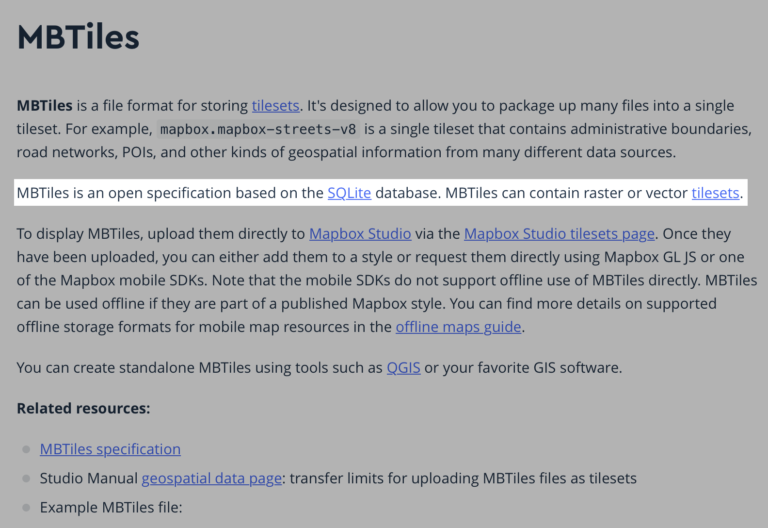
Task: Go to the Mapbox Studio link after "directly to"
Action: pyautogui.click(x=360, y=234)
